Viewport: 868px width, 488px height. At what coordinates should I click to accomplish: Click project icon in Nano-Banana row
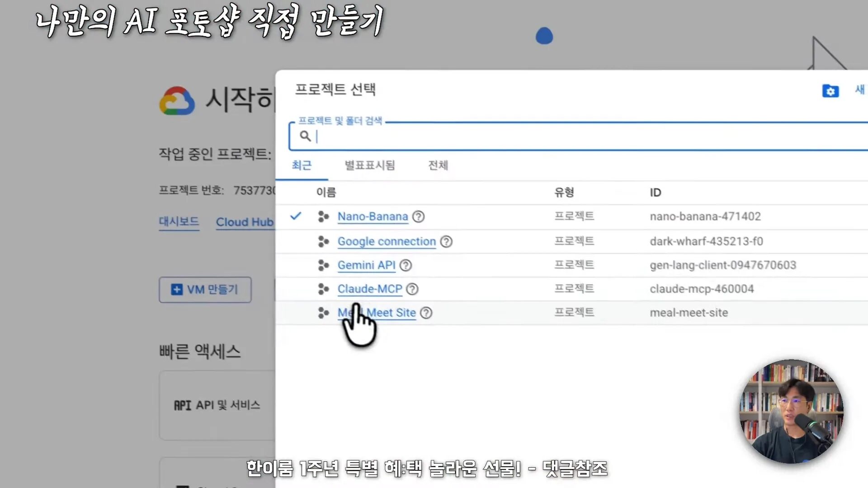pyautogui.click(x=323, y=216)
